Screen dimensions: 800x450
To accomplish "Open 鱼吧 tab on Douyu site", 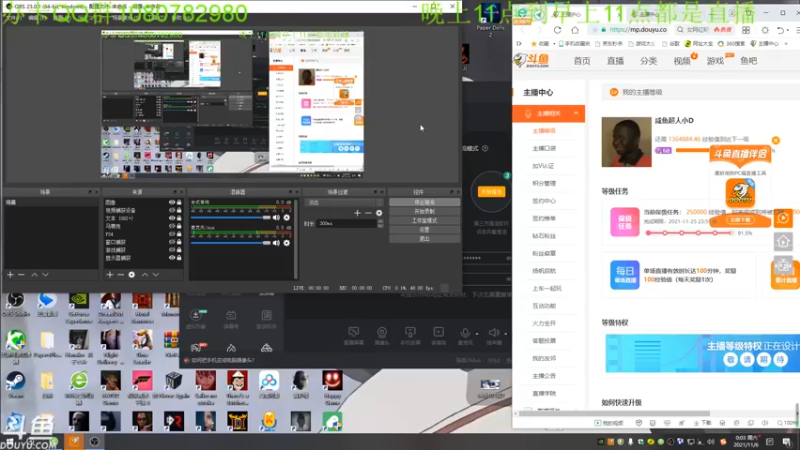I will pyautogui.click(x=748, y=61).
